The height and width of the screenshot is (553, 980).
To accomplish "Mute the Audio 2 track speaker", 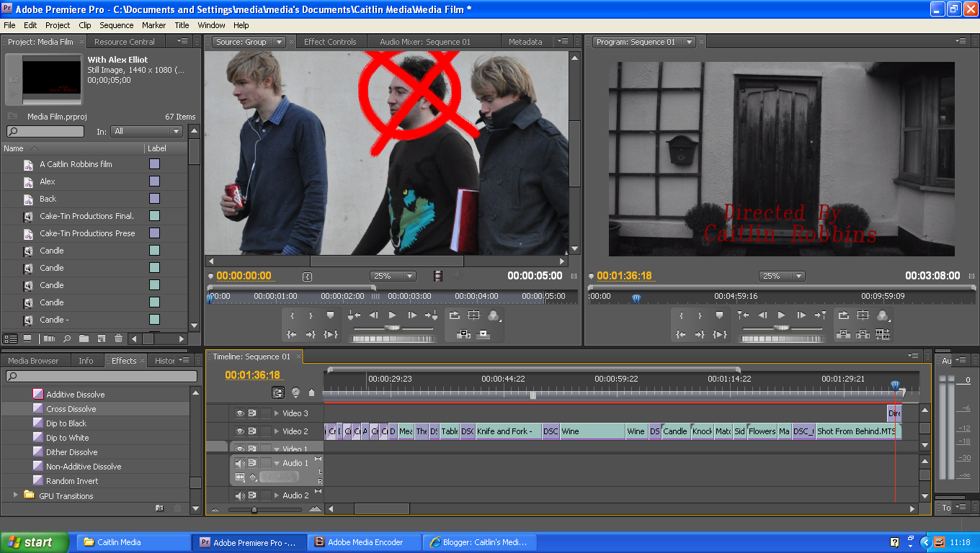I will click(240, 495).
